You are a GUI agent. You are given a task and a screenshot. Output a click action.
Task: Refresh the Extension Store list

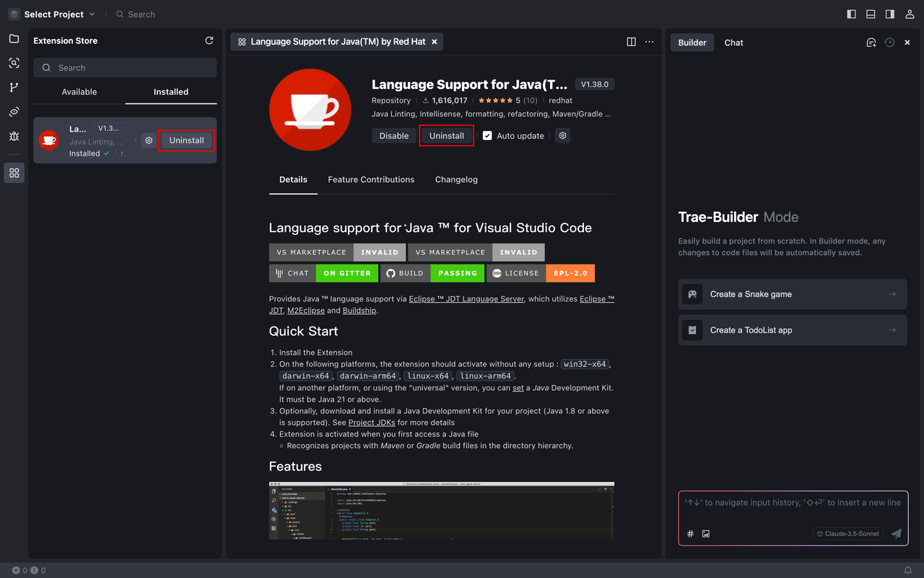pyautogui.click(x=209, y=40)
